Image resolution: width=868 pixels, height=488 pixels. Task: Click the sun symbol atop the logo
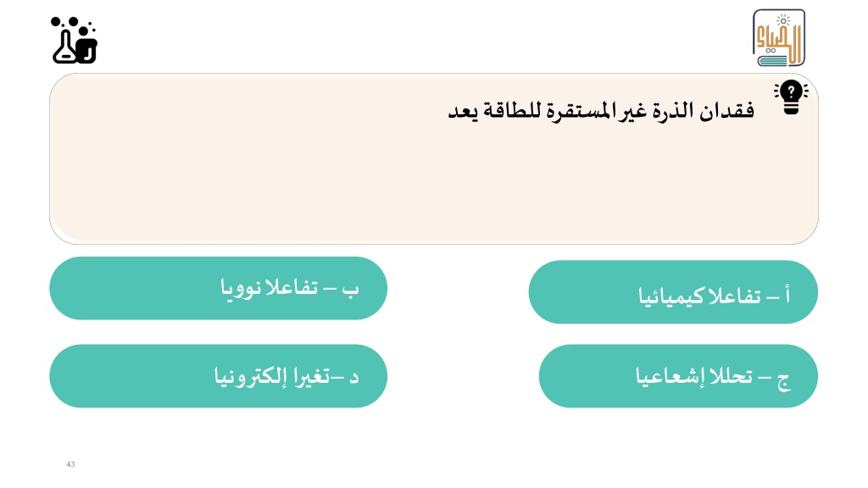pos(783,20)
